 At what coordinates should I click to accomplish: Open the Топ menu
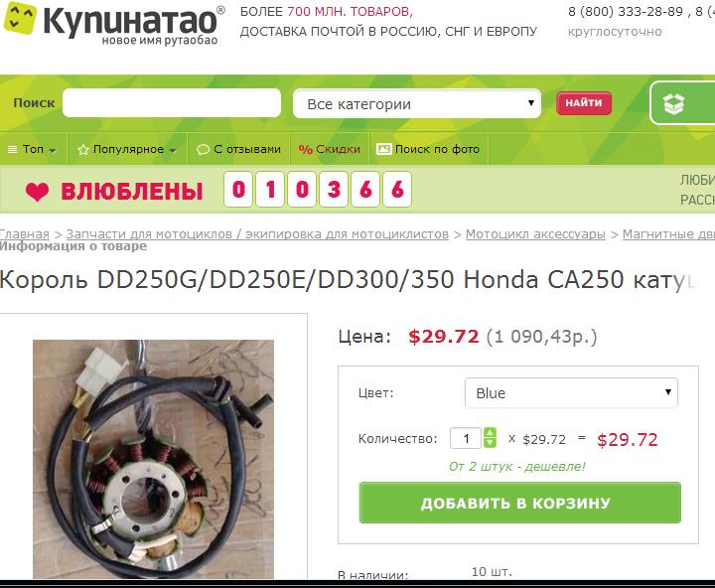point(33,149)
